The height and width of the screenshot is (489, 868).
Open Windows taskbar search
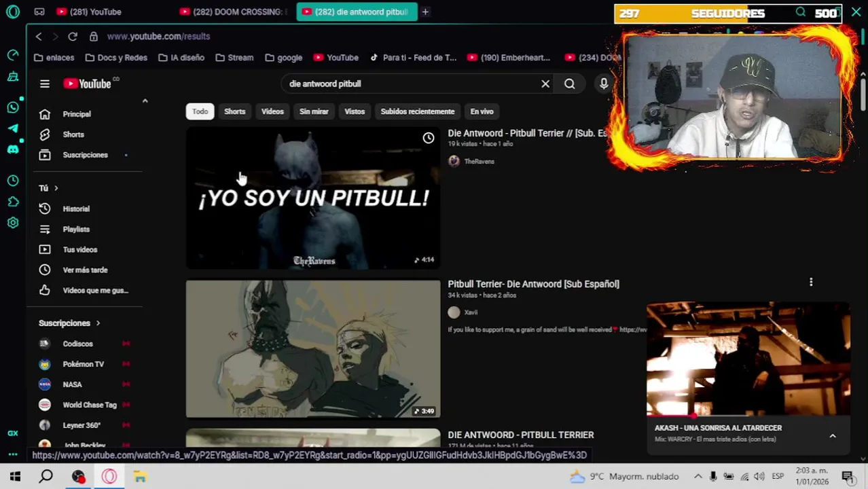(x=46, y=477)
